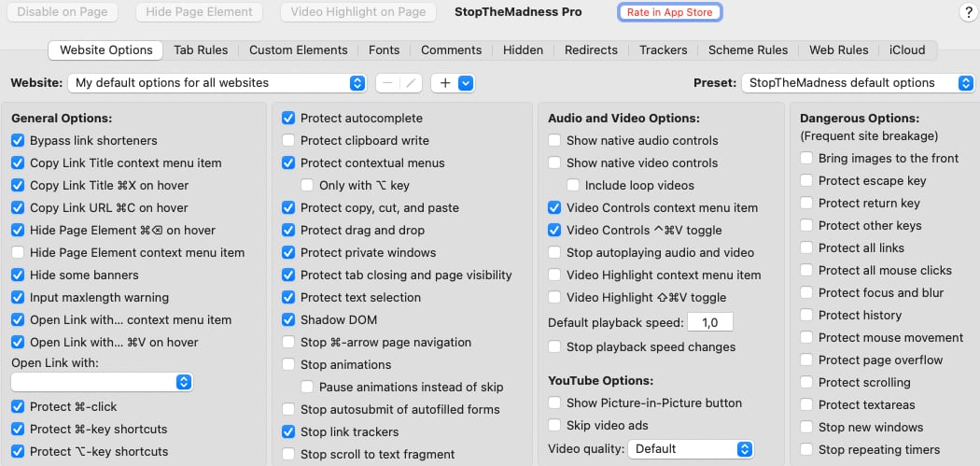Open the Hidden tab
Viewport: 980px width, 466px height.
pyautogui.click(x=523, y=50)
